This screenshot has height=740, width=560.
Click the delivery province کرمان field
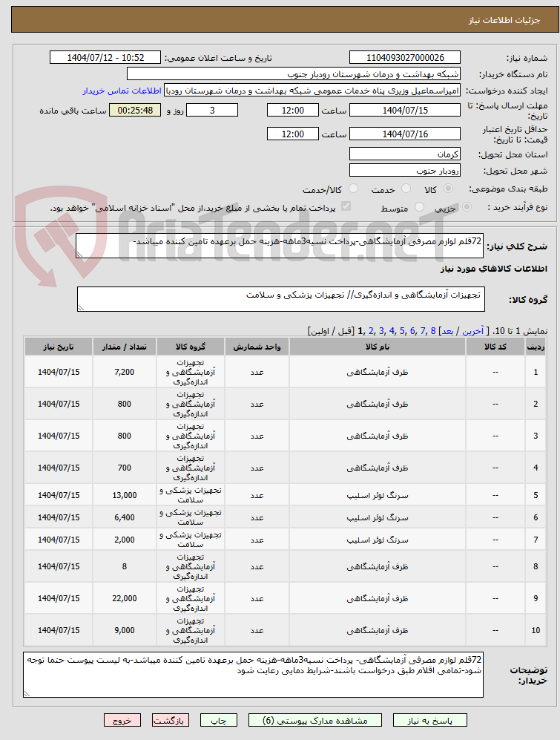[x=405, y=154]
